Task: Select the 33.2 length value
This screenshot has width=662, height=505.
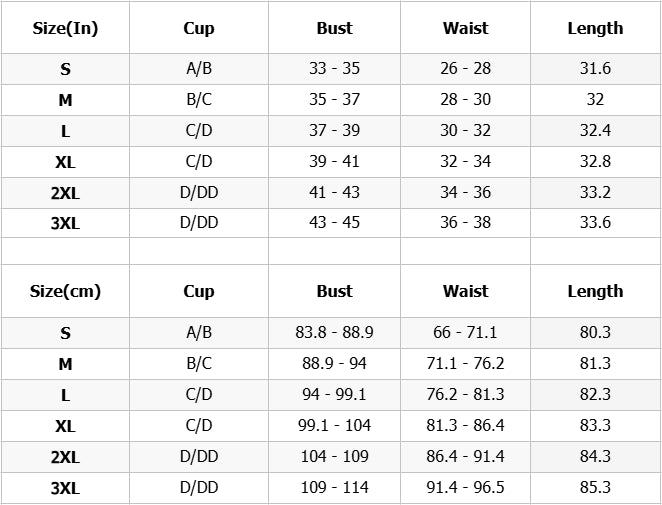Action: click(x=595, y=192)
